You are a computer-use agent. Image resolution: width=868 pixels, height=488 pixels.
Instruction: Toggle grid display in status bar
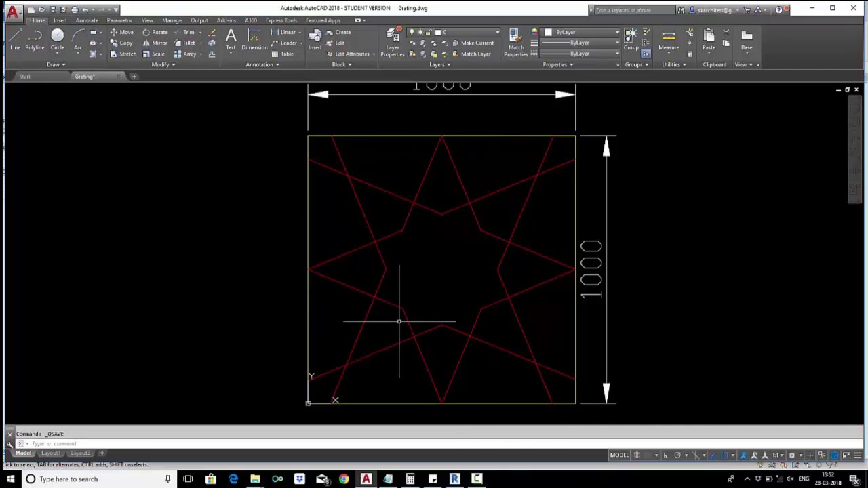(637, 455)
